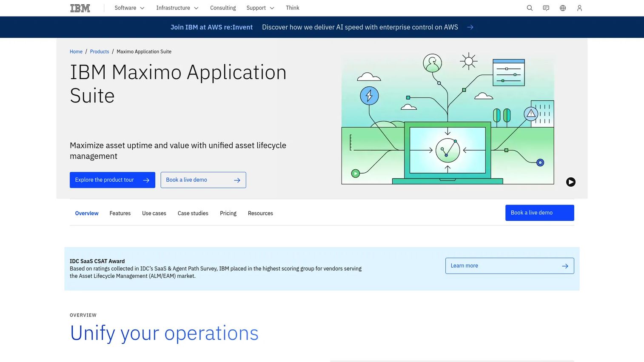Screen dimensions: 644x362
Task: Expand the Support menu
Action: pyautogui.click(x=260, y=8)
